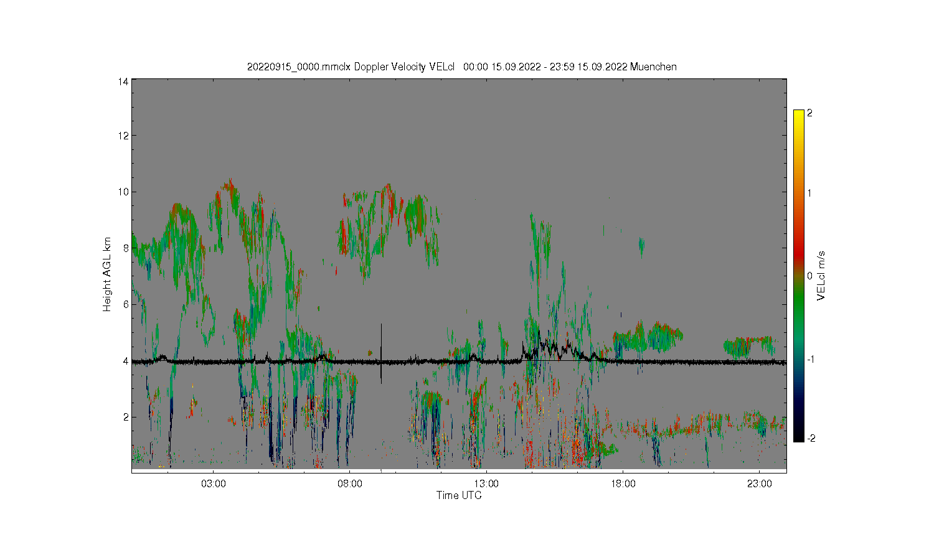Click the plot title starting with 20220915_0000.mmclx
The width and height of the screenshot is (934, 560).
(461, 67)
